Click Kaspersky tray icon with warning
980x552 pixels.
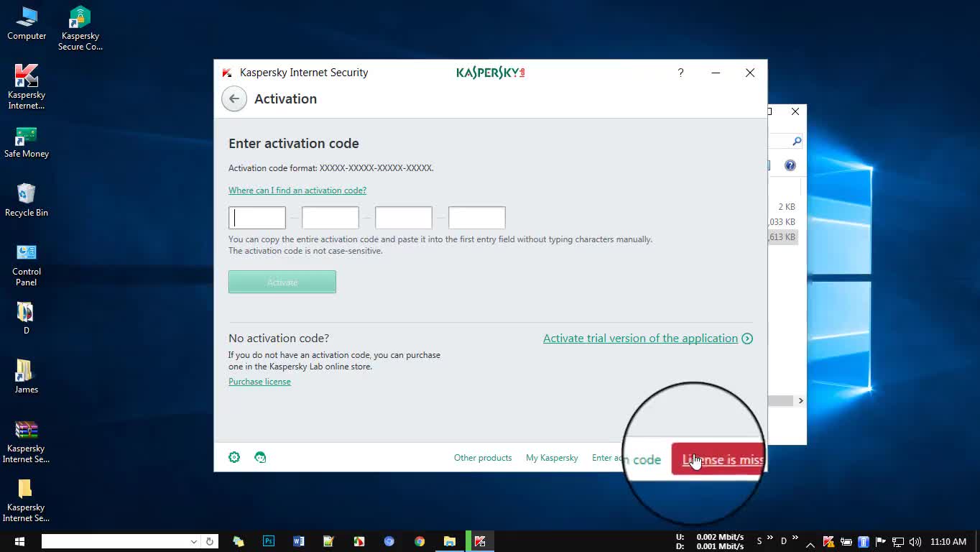[x=828, y=542]
